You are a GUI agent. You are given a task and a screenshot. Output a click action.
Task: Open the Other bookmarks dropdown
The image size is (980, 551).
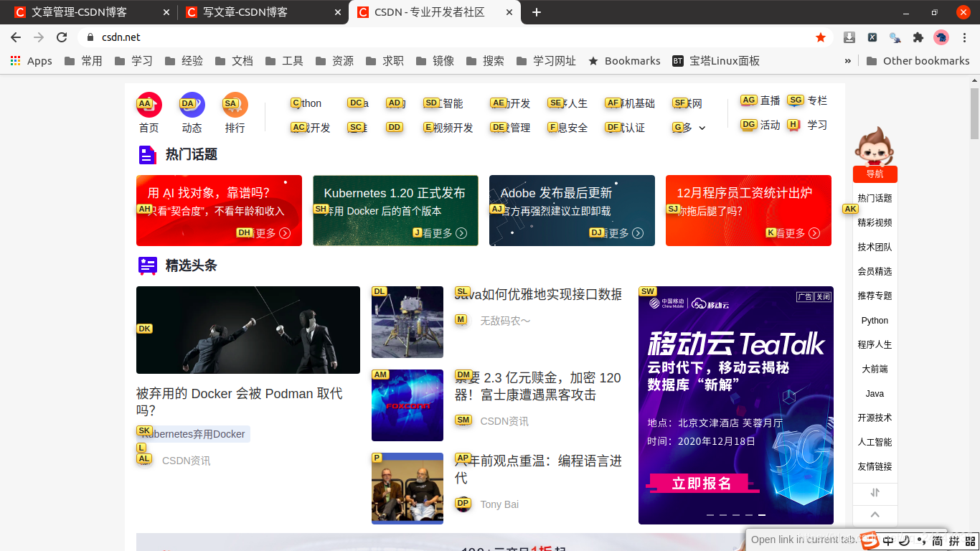[919, 61]
